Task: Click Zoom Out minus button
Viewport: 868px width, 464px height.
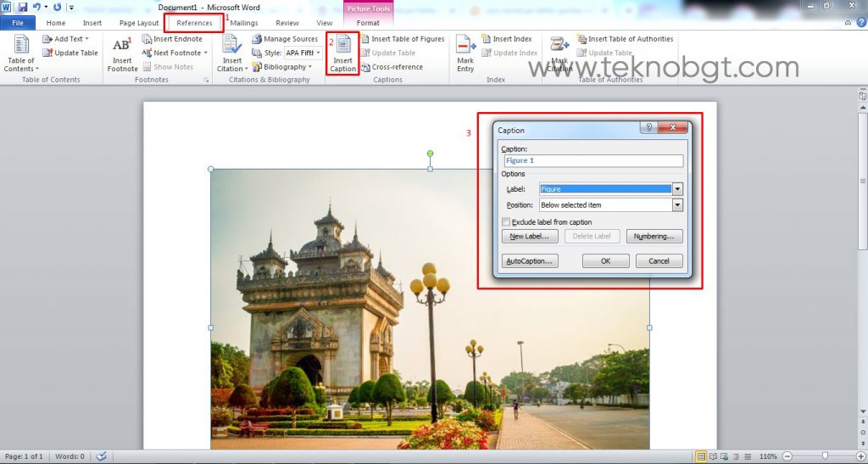Action: (x=787, y=457)
